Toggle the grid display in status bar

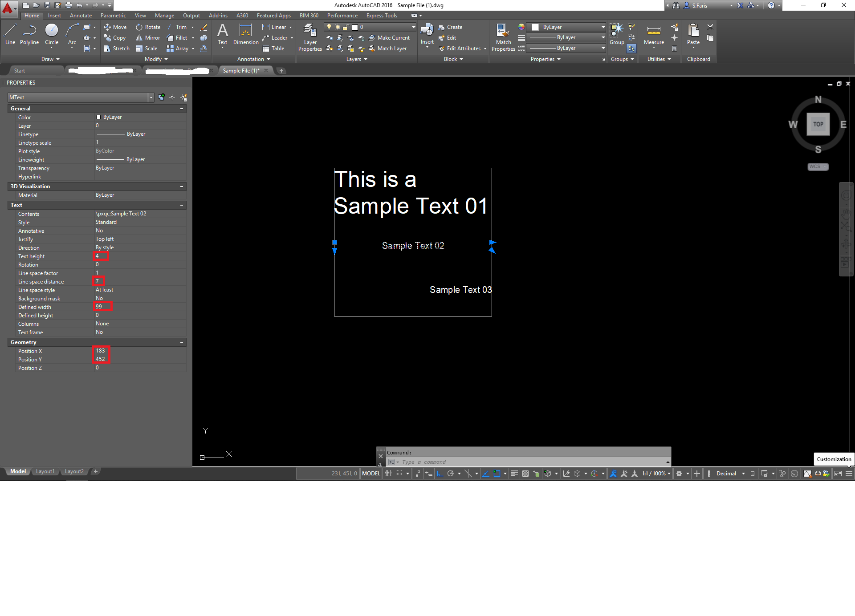tap(388, 474)
